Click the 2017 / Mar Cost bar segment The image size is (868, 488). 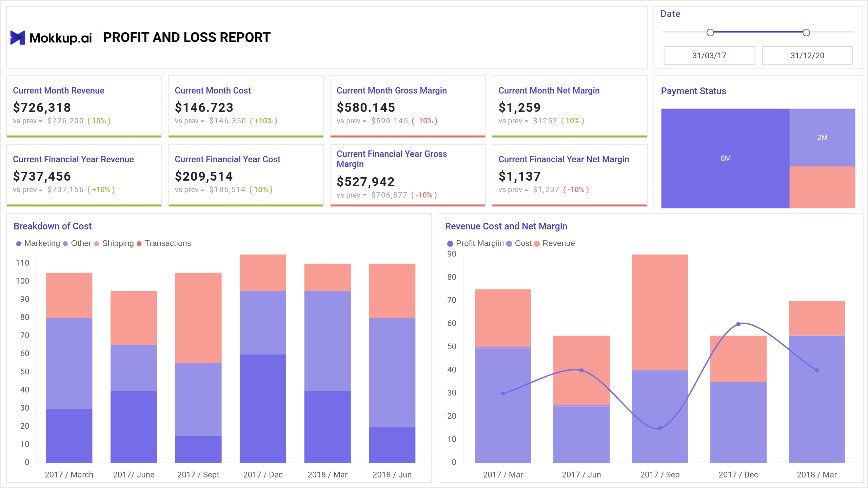(x=503, y=405)
